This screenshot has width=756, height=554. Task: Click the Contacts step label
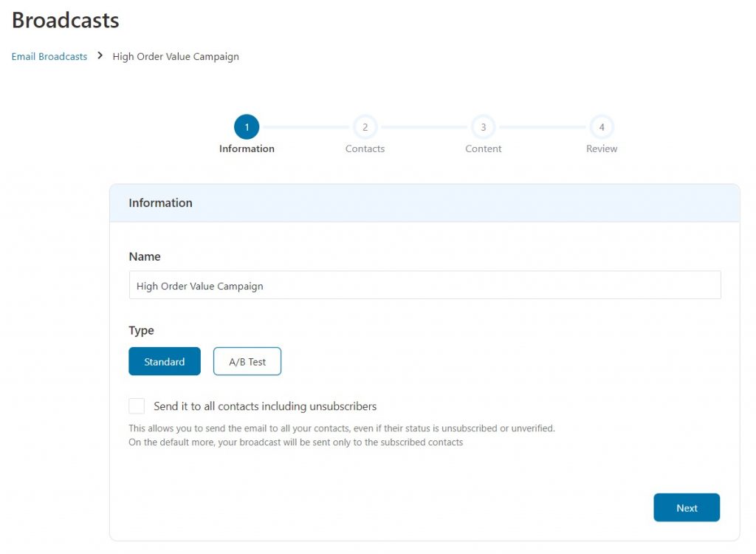[x=365, y=148]
